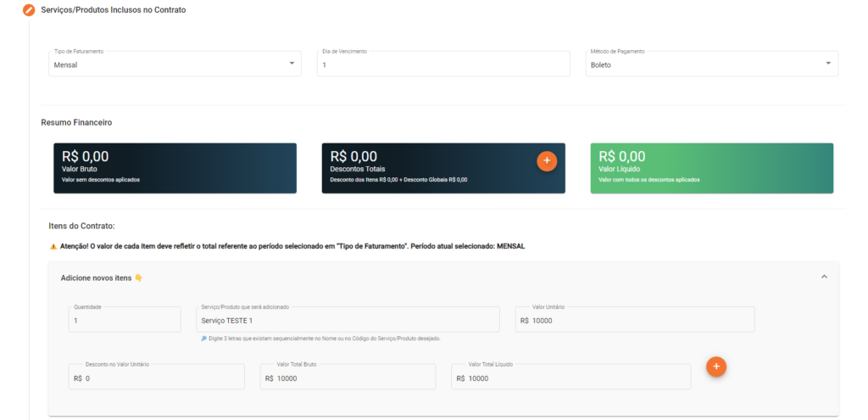Click into the Quantidade field

click(x=125, y=320)
